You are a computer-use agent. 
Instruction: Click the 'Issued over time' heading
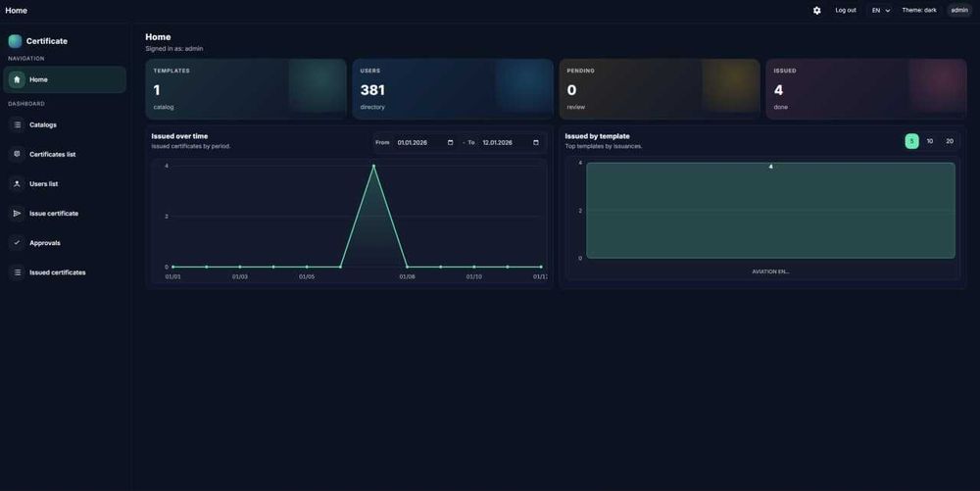point(179,136)
